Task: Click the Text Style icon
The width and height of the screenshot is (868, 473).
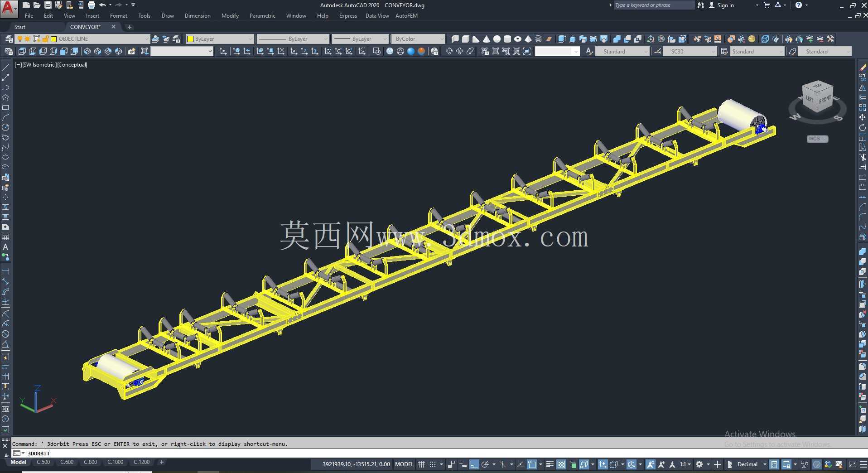Action: [589, 51]
